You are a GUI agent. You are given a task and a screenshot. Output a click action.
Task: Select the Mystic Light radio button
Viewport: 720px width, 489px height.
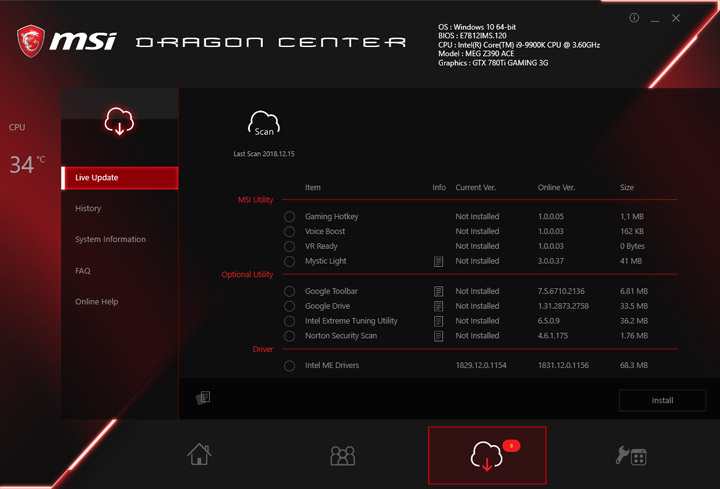[289, 261]
